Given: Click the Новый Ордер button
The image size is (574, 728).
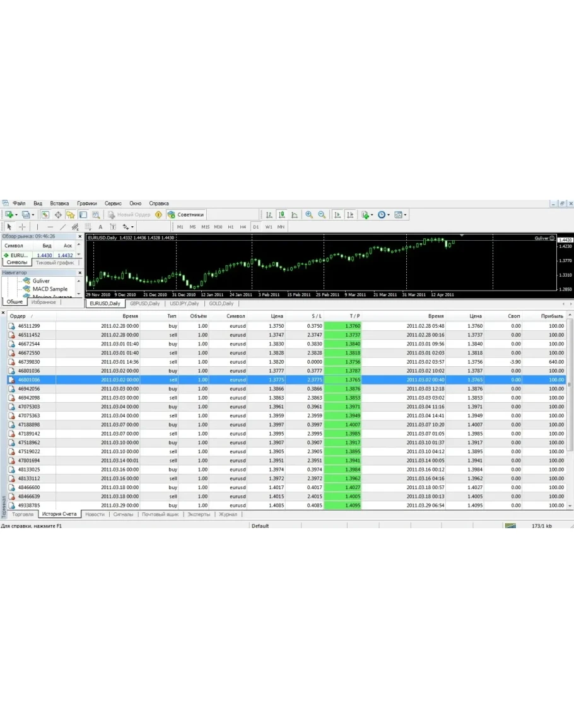Looking at the screenshot, I should [129, 215].
